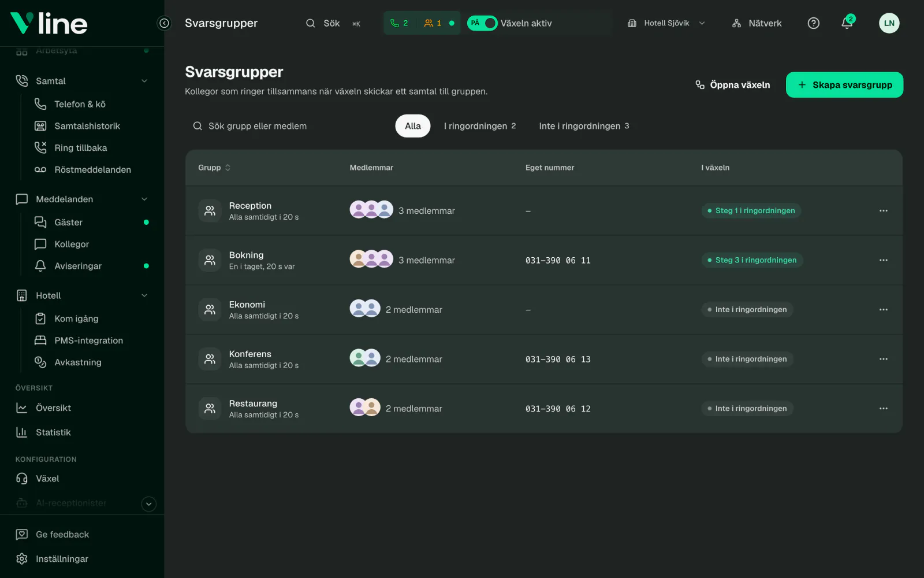This screenshot has height=578, width=924.
Task: Select the I ringordningen filter tab
Action: coord(480,126)
